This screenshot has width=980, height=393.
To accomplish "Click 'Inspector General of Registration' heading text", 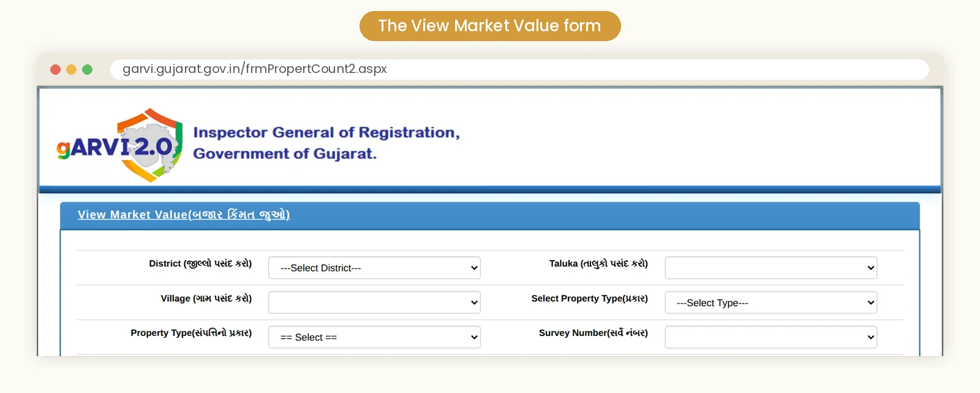I will pyautogui.click(x=326, y=132).
